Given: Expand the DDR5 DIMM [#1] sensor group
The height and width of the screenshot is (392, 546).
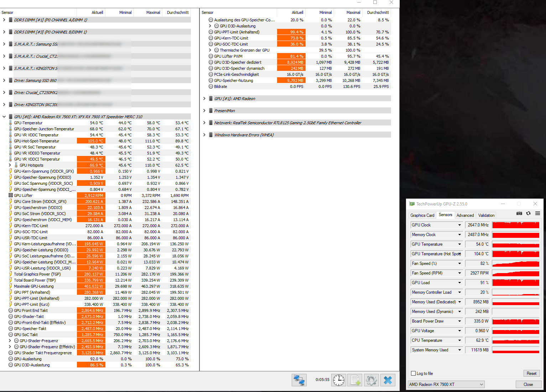Looking at the screenshot, I should [4, 20].
